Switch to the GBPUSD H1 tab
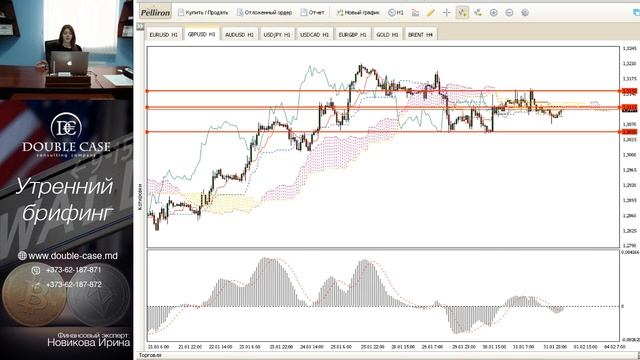This screenshot has height=360, width=640. (x=201, y=34)
